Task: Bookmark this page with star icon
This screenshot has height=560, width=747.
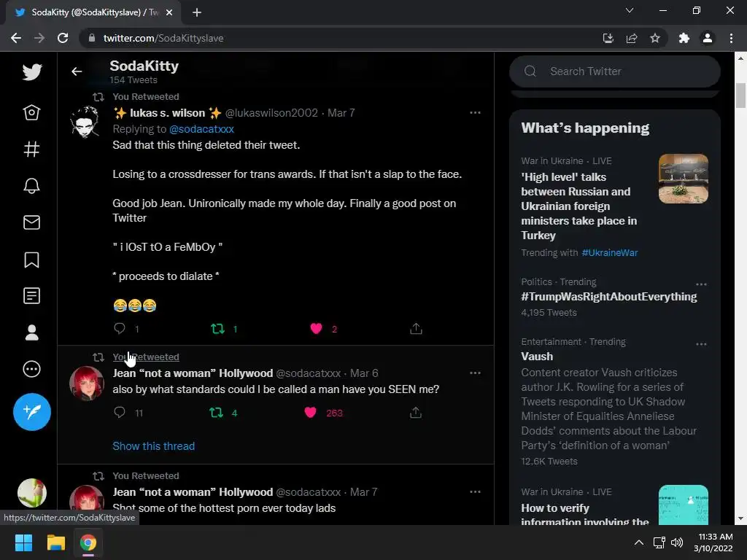Action: 655,38
